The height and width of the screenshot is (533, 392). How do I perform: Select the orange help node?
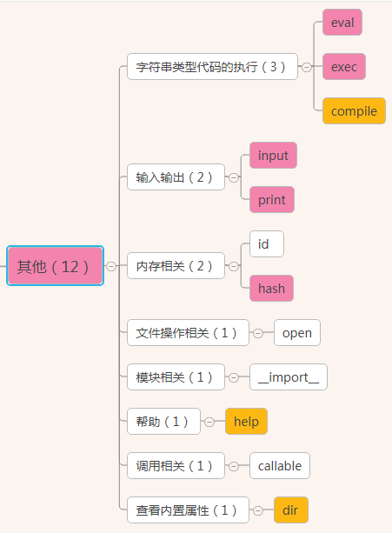[x=246, y=422]
